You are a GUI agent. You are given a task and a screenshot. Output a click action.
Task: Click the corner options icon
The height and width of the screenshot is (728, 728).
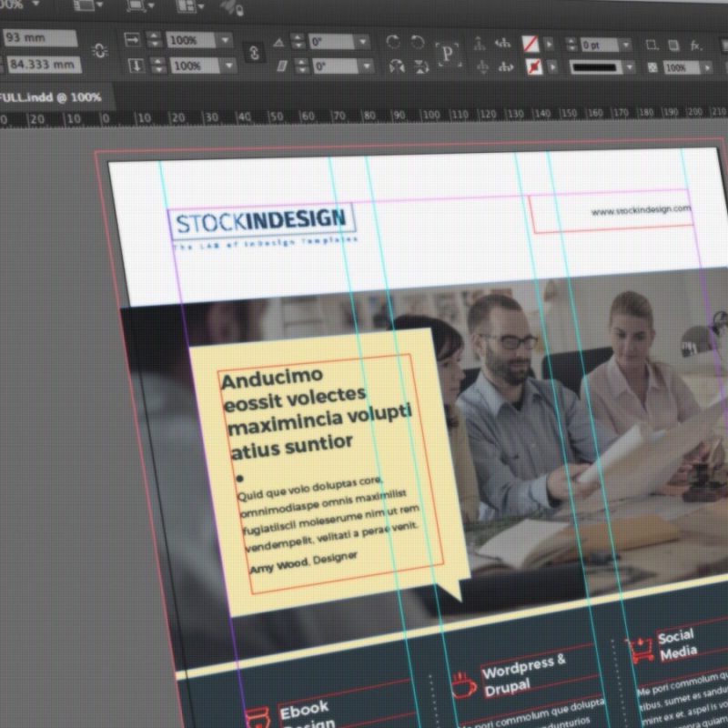652,45
